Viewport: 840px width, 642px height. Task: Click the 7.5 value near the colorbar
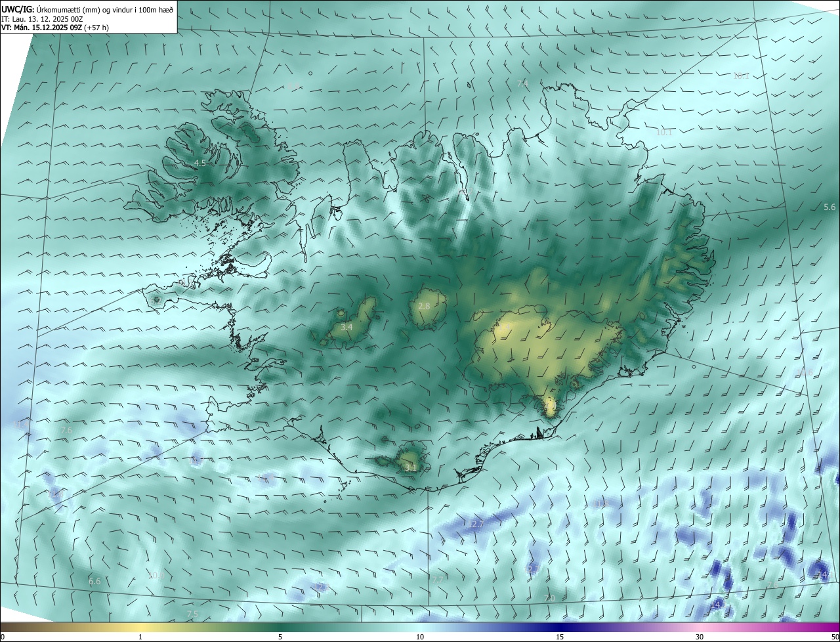click(192, 614)
